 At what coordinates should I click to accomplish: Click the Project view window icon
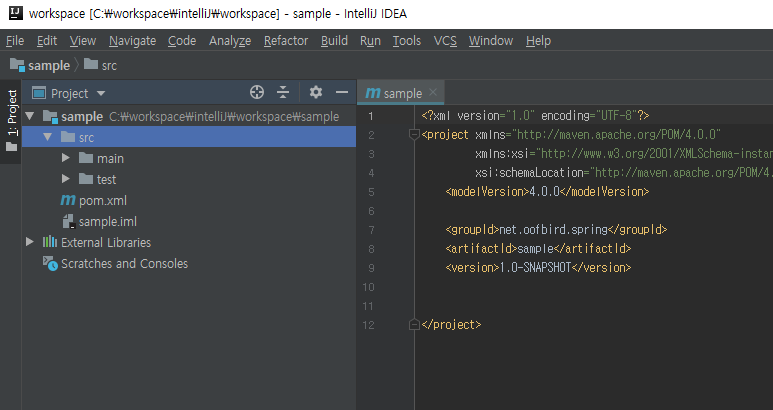click(38, 93)
